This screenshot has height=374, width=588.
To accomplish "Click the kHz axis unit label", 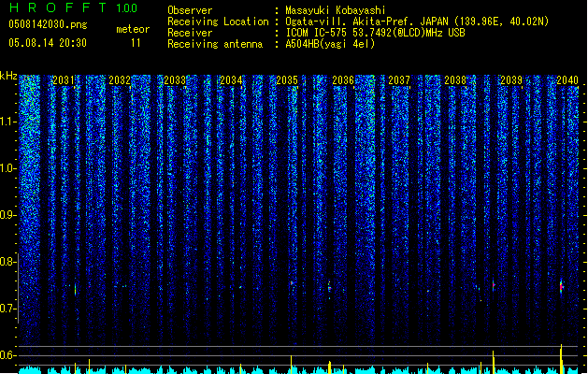I will point(8,76).
